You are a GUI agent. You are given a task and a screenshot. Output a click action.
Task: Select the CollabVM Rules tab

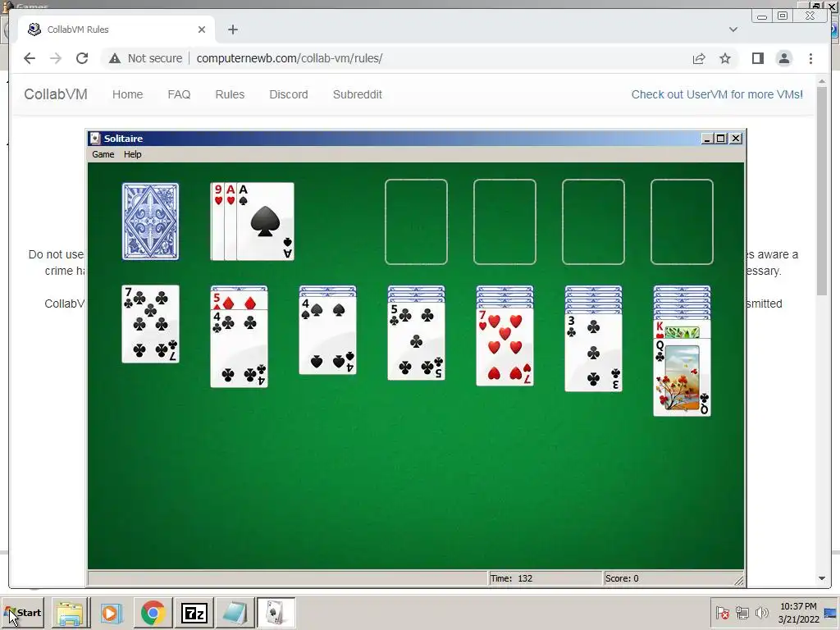point(116,30)
